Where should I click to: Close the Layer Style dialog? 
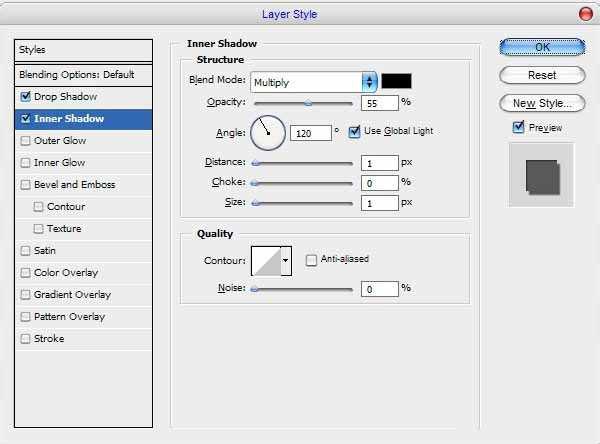(x=585, y=13)
